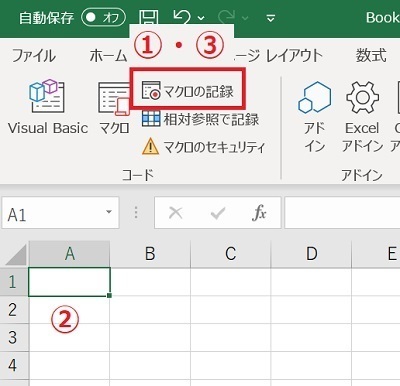Open the ファイル tab
Image resolution: width=400 pixels, height=386 pixels.
34,55
